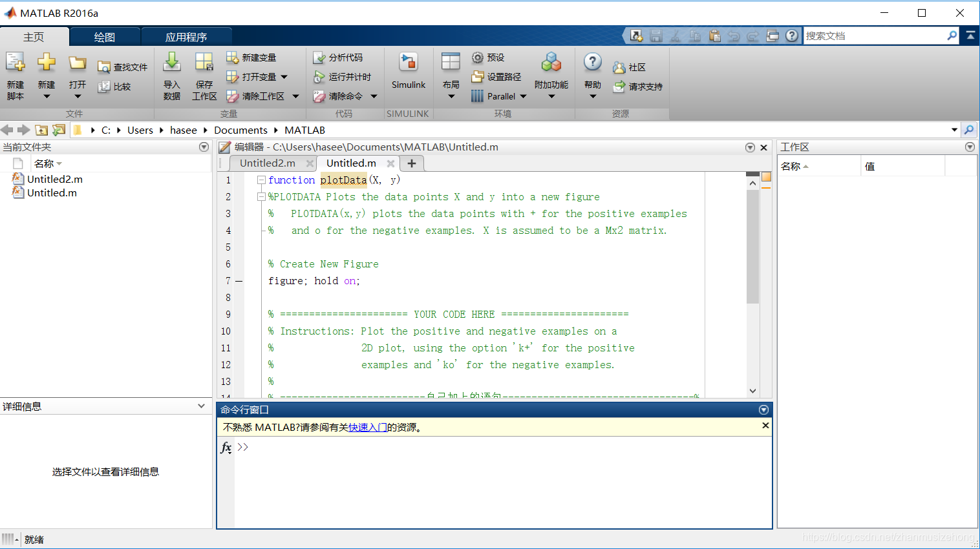
Task: Click the search-folder magnifier at address bar end
Action: coord(969,130)
